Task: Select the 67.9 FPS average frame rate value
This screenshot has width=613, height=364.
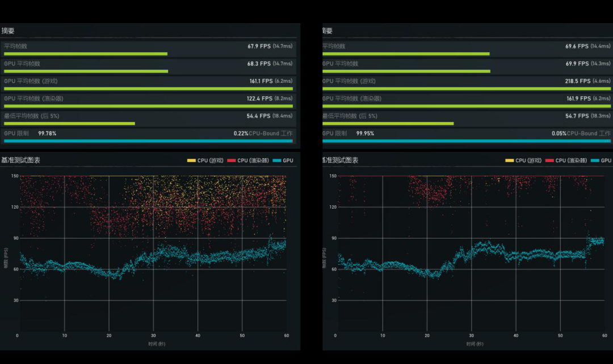Action: point(259,46)
